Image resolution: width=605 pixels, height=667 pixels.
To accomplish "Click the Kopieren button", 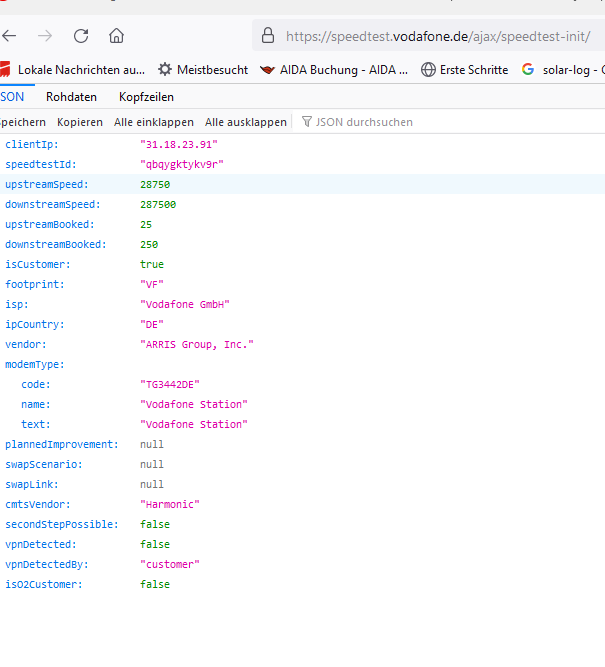I will point(80,122).
